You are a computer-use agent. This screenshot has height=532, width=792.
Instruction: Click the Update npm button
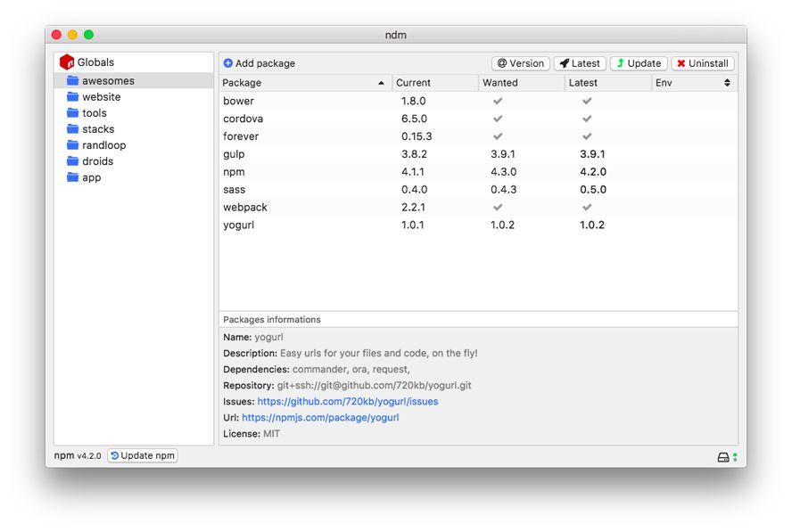tap(143, 455)
